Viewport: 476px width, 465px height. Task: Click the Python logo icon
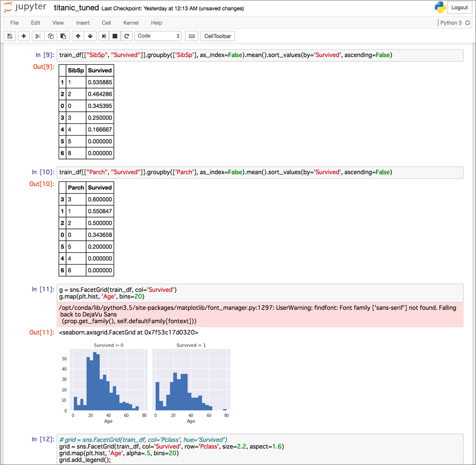[x=440, y=7]
